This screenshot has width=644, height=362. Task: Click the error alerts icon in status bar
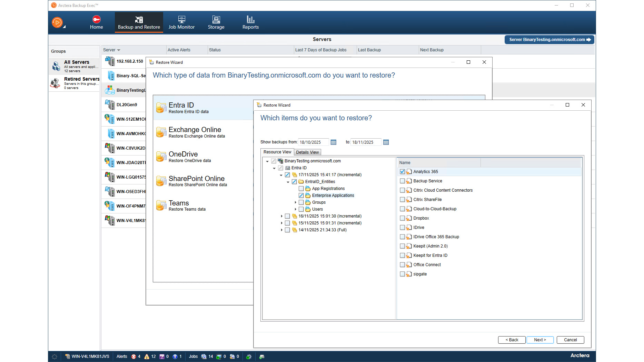[134, 356]
